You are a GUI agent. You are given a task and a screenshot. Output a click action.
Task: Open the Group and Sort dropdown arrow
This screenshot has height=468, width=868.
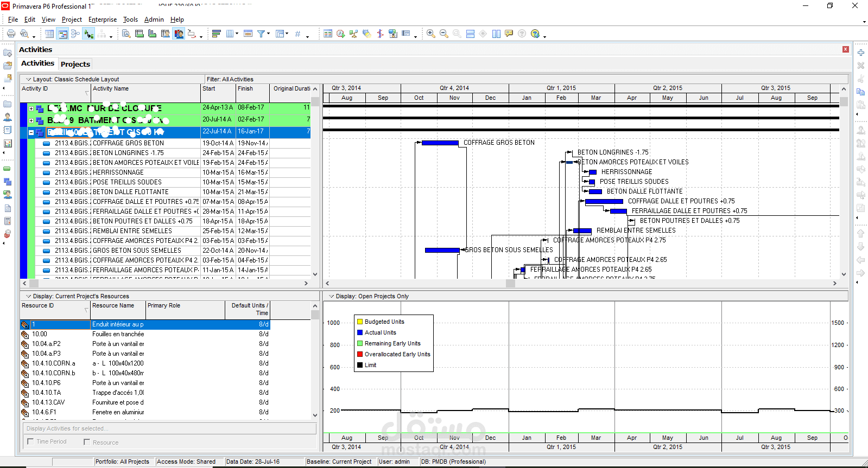(287, 34)
